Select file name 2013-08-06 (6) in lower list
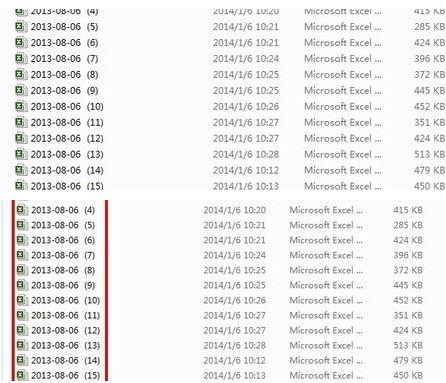 [x=63, y=240]
